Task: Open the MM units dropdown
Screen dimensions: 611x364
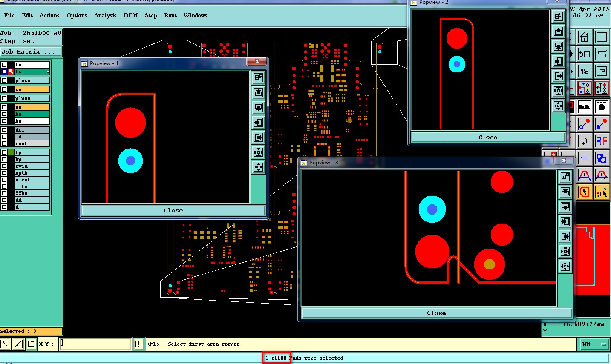Action: (x=594, y=344)
